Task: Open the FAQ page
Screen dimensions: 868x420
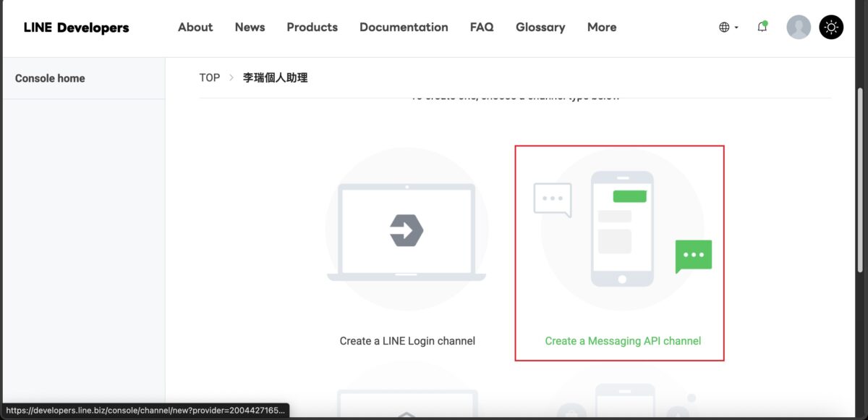Action: click(482, 27)
